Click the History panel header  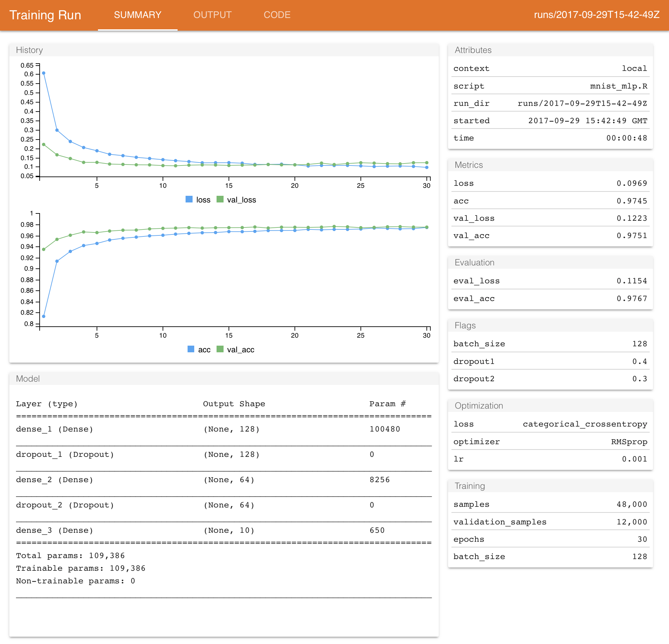click(29, 50)
